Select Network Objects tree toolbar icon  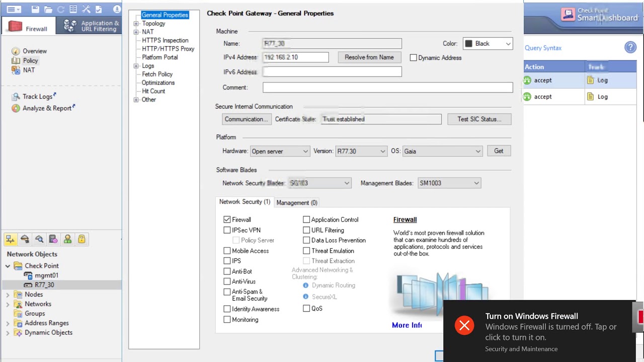pos(11,239)
